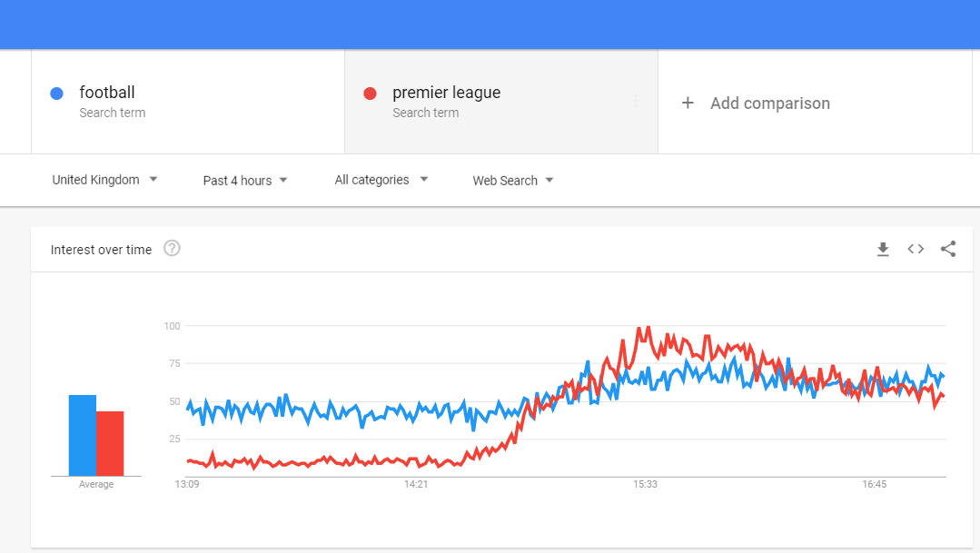
Task: Select the red premier league average bar
Action: pyautogui.click(x=110, y=444)
